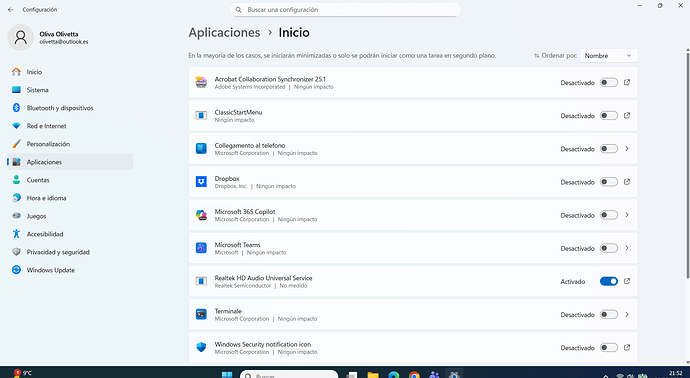Click the 'Adobe Systems Incorporated' publisher text
Image resolution: width=690 pixels, height=378 pixels.
(x=250, y=87)
